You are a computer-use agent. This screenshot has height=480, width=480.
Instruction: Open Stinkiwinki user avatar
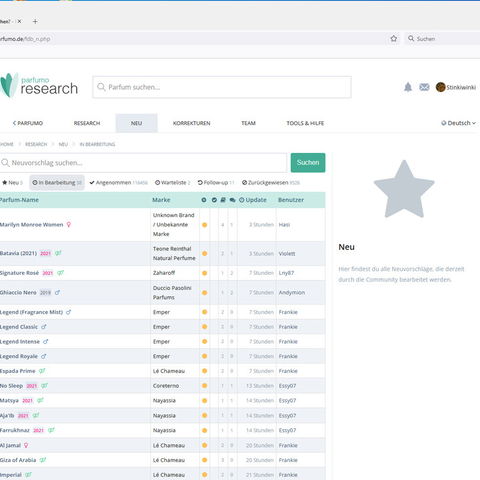point(440,87)
